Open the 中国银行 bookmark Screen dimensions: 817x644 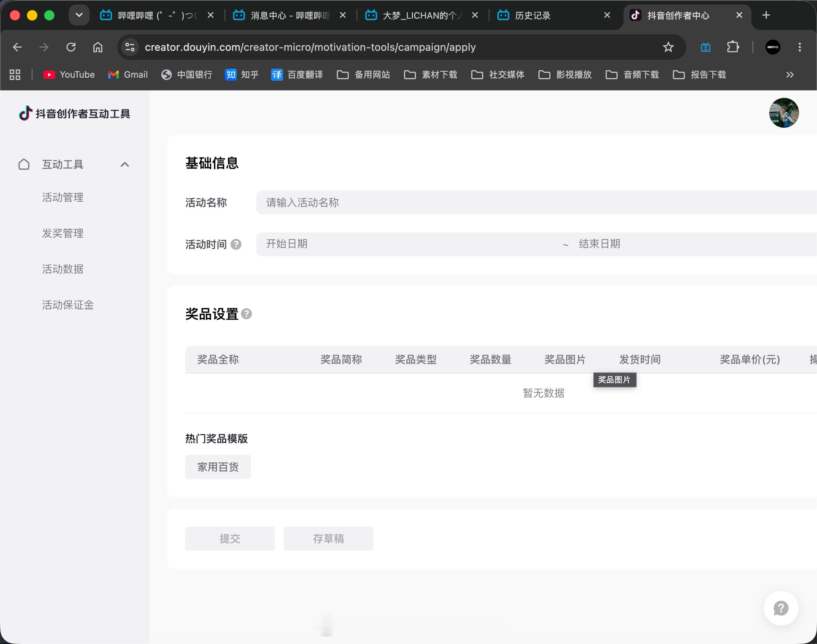[x=187, y=75]
